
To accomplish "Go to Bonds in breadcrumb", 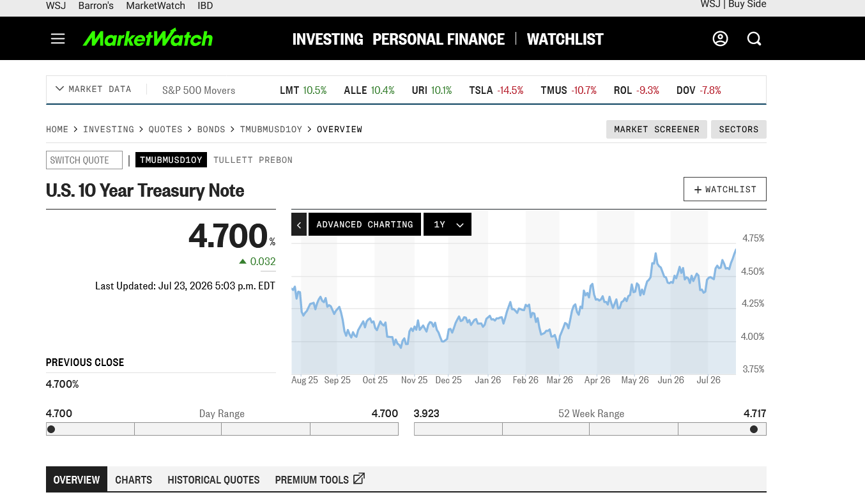I will pyautogui.click(x=211, y=129).
